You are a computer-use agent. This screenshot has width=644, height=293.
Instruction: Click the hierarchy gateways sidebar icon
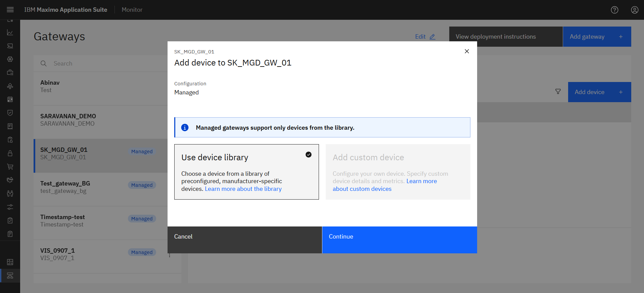(x=10, y=276)
